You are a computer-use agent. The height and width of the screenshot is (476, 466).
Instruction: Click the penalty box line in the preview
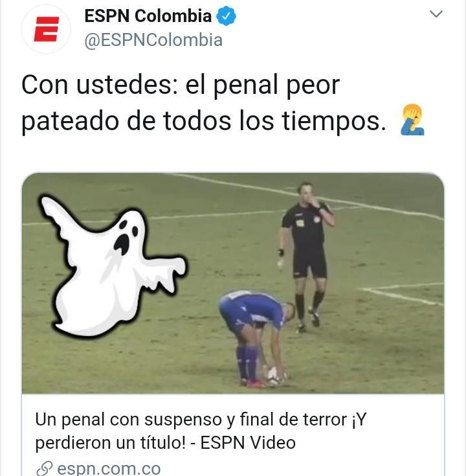(x=402, y=293)
